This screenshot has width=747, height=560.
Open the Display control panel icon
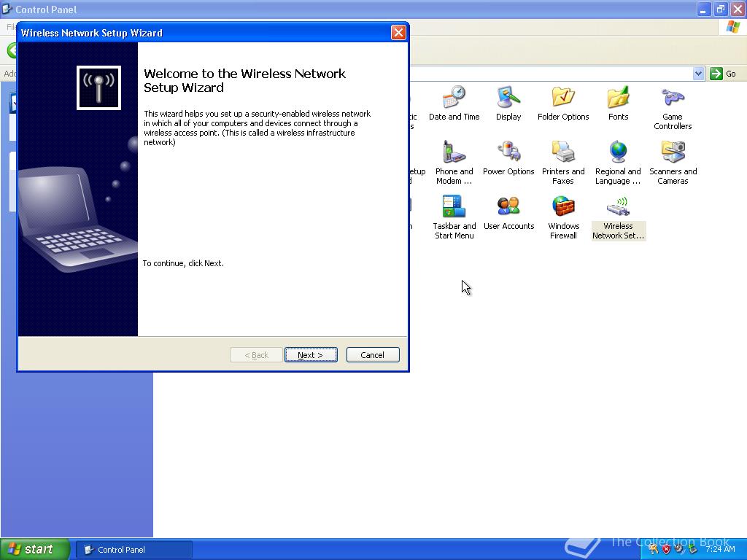click(508, 103)
